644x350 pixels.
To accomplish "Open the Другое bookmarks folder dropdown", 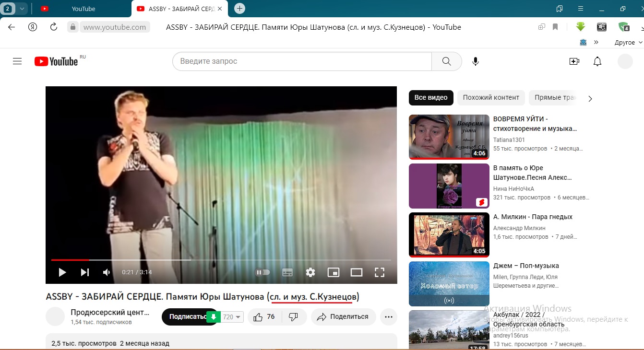I will [628, 42].
